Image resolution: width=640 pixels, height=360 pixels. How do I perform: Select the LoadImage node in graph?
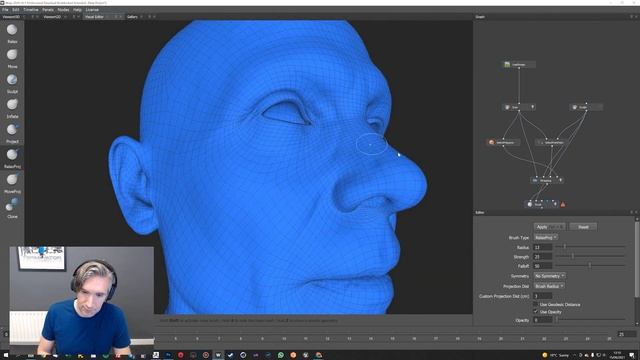[x=519, y=64]
